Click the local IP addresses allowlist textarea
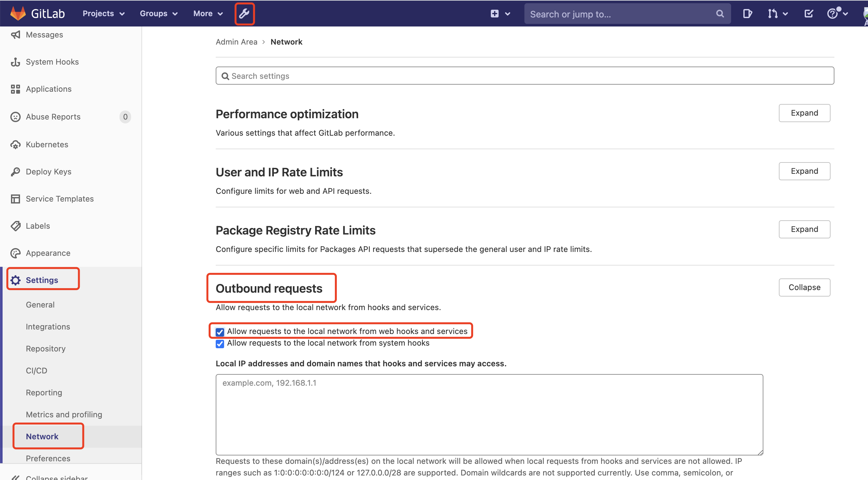 (489, 415)
